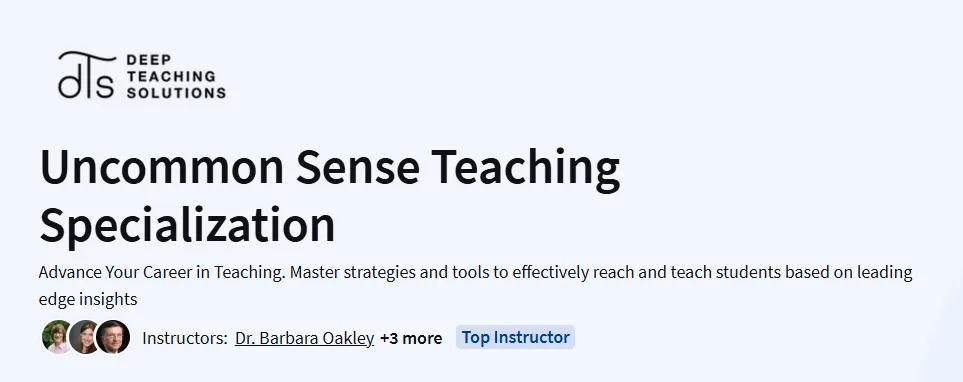Click the Top Instructor badge
Image resolution: width=963 pixels, height=382 pixels.
515,337
